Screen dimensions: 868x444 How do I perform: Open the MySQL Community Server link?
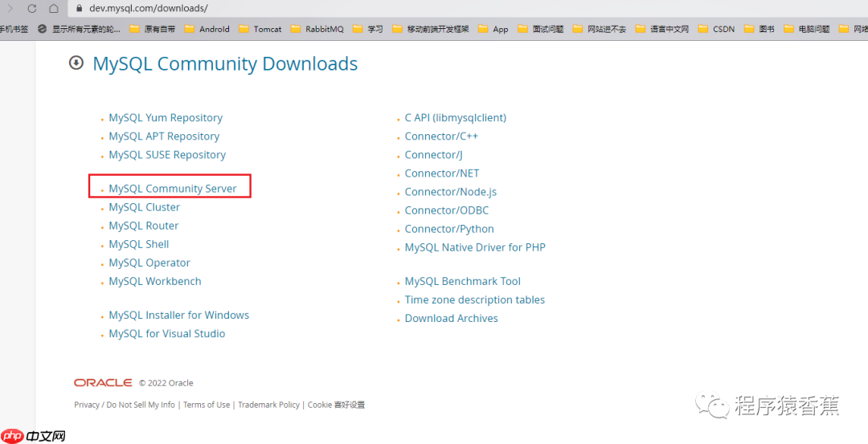(173, 189)
